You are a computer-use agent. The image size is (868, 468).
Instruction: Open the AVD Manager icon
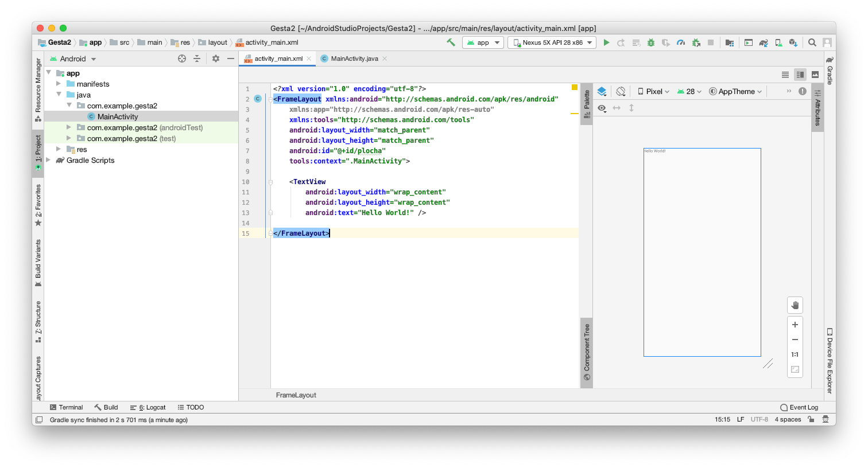click(778, 42)
